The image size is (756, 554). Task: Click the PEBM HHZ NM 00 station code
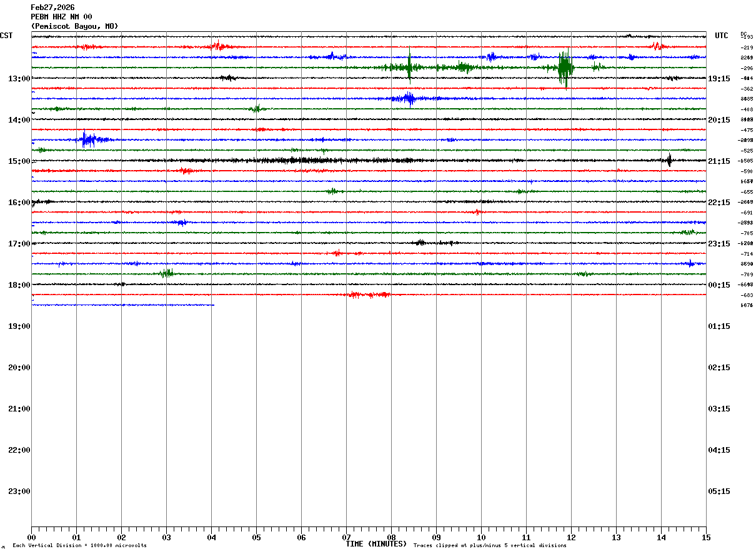point(61,17)
